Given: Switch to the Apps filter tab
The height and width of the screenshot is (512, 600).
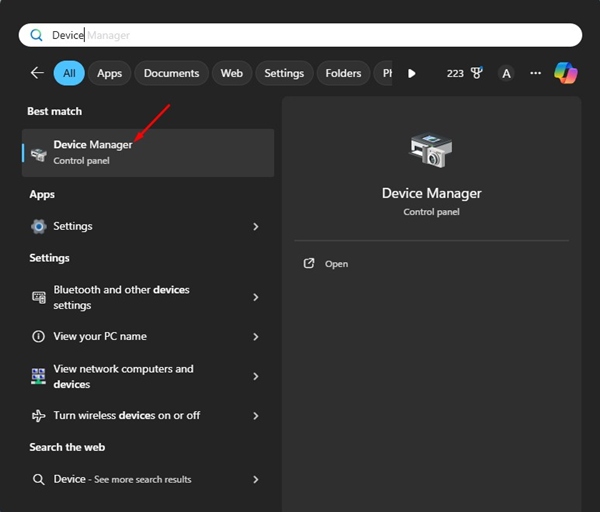Looking at the screenshot, I should [x=109, y=73].
